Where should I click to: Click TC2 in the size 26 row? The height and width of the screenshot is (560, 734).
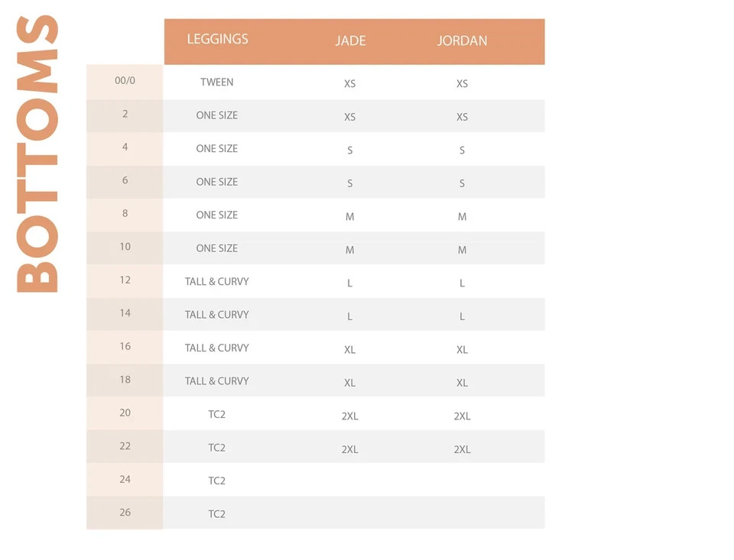pos(217,514)
